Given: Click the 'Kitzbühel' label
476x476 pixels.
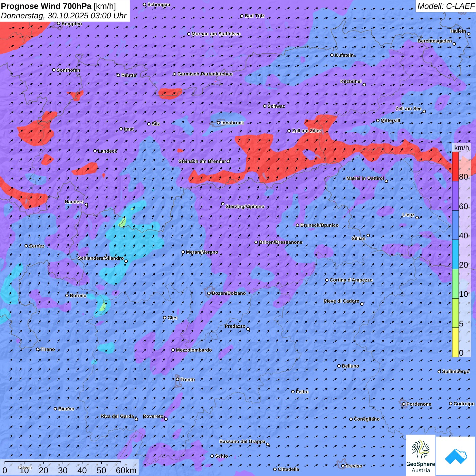Looking at the screenshot, I should pyautogui.click(x=351, y=81).
